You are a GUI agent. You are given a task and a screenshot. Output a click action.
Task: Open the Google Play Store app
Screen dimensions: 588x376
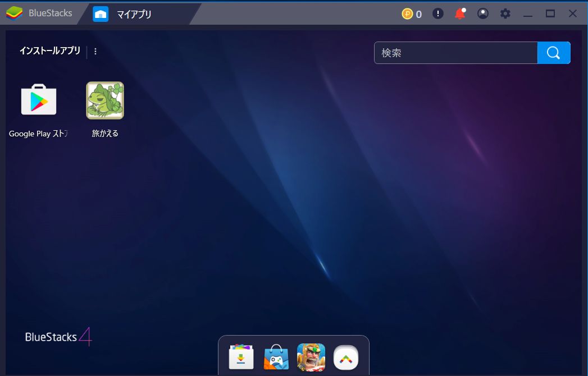pyautogui.click(x=39, y=100)
